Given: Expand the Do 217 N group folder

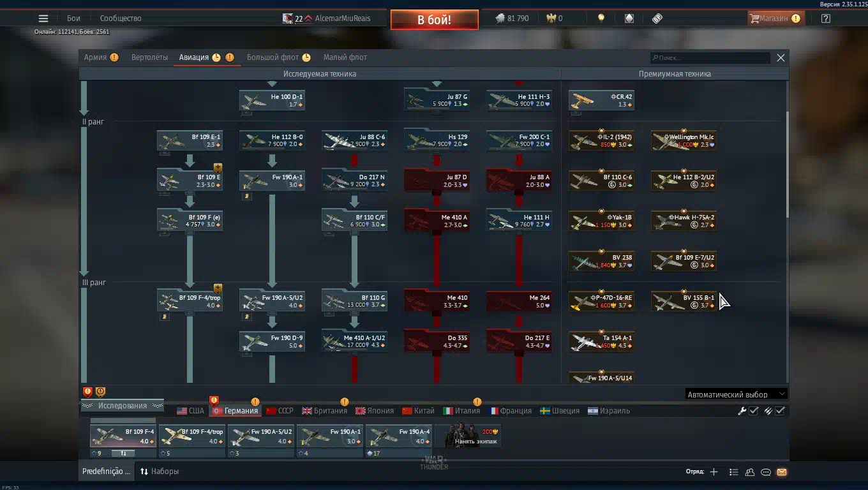Looking at the screenshot, I should click(x=354, y=181).
